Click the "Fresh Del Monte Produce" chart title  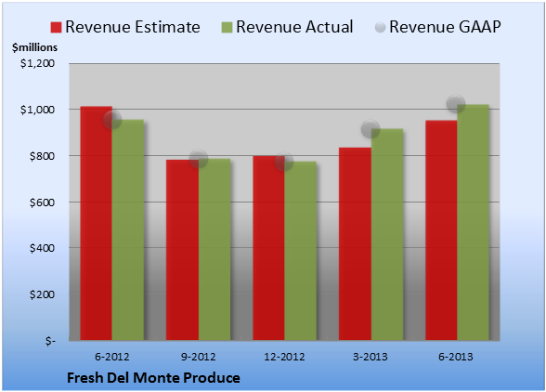click(x=153, y=378)
